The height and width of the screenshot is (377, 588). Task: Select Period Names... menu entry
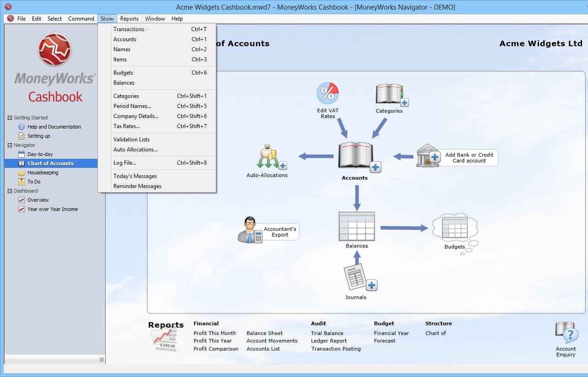point(157,106)
